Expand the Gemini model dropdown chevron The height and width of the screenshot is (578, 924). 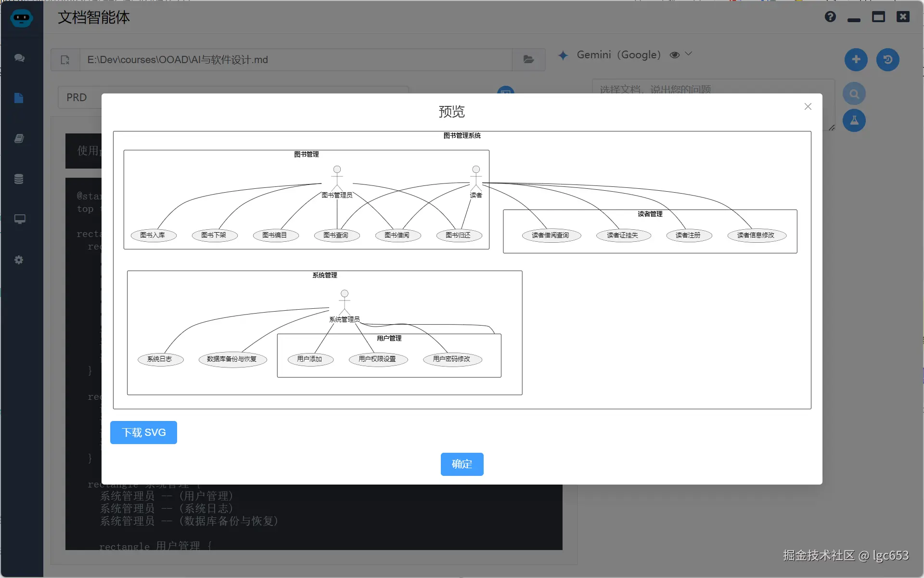pos(689,54)
